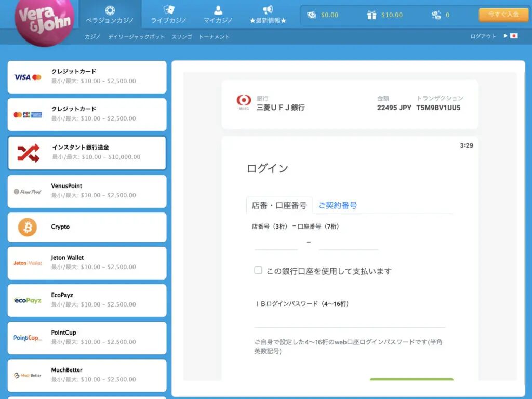The height and width of the screenshot is (399, 532).
Task: Open the ベラジョンカジノ casino chip icon
Action: 110,10
